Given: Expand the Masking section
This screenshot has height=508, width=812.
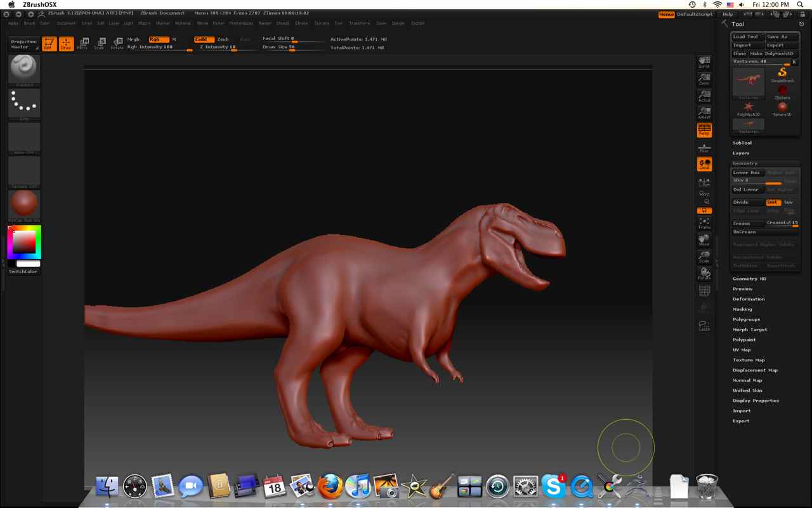Looking at the screenshot, I should [x=742, y=309].
